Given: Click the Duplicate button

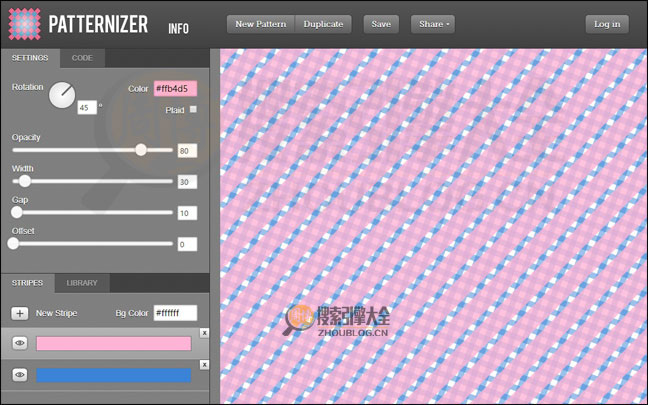Looking at the screenshot, I should click(323, 24).
